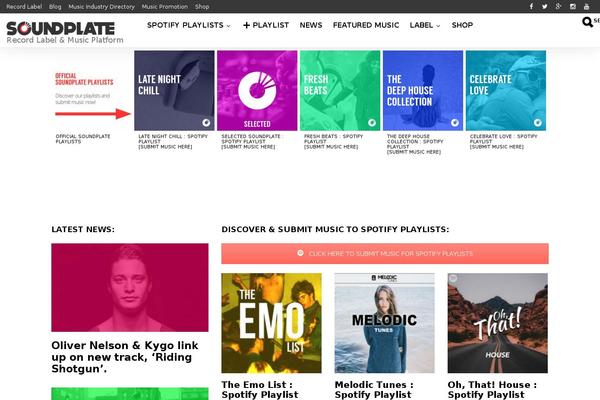Click the Latest News heading

point(83,229)
